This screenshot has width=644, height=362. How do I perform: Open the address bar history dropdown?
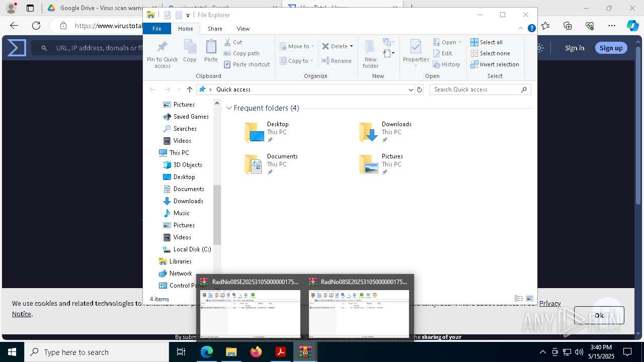click(411, 89)
